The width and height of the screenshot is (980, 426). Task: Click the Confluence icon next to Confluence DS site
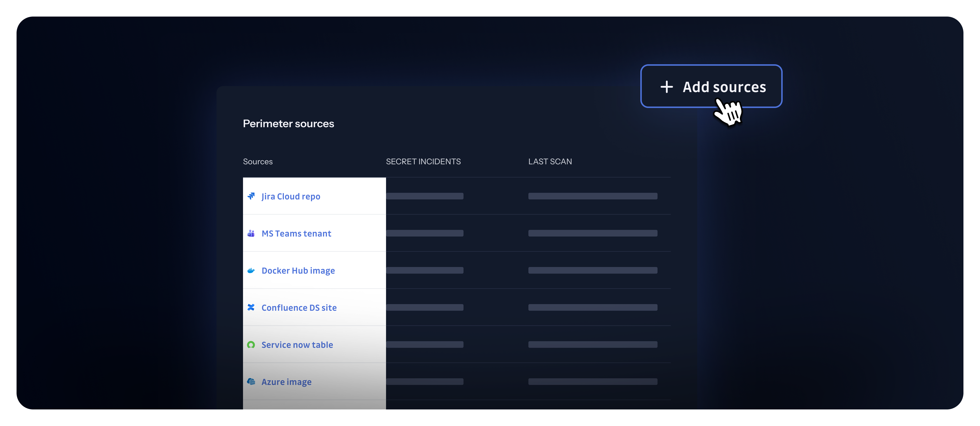click(x=251, y=307)
